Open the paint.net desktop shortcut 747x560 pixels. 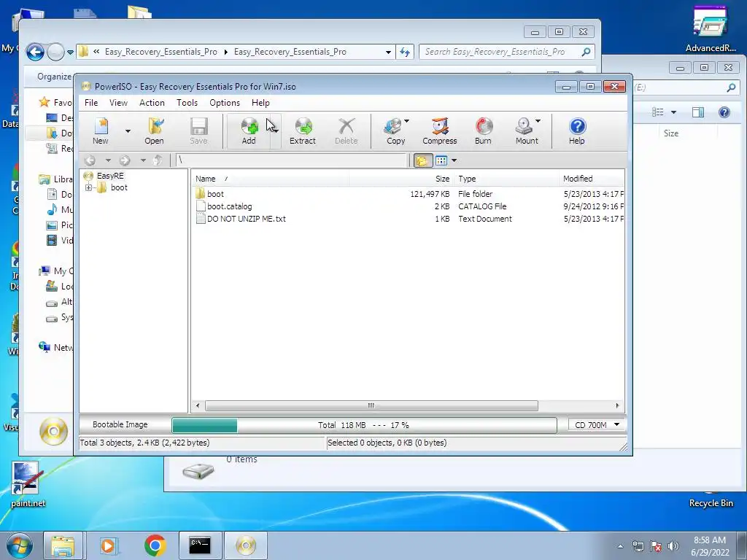point(28,485)
